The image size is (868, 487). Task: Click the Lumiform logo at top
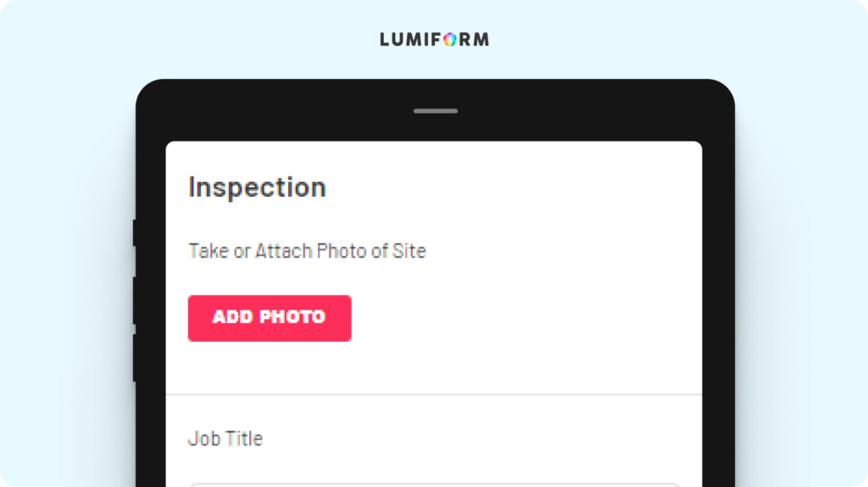tap(435, 39)
